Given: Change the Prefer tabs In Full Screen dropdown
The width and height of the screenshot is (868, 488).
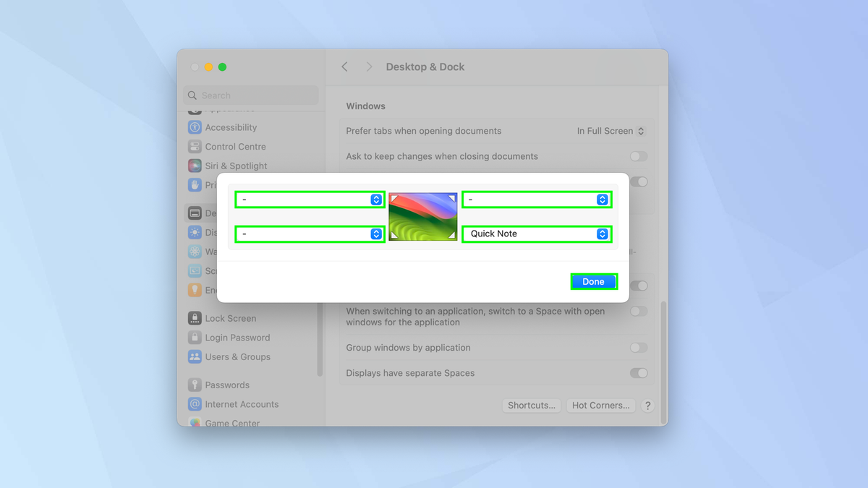Looking at the screenshot, I should point(611,131).
